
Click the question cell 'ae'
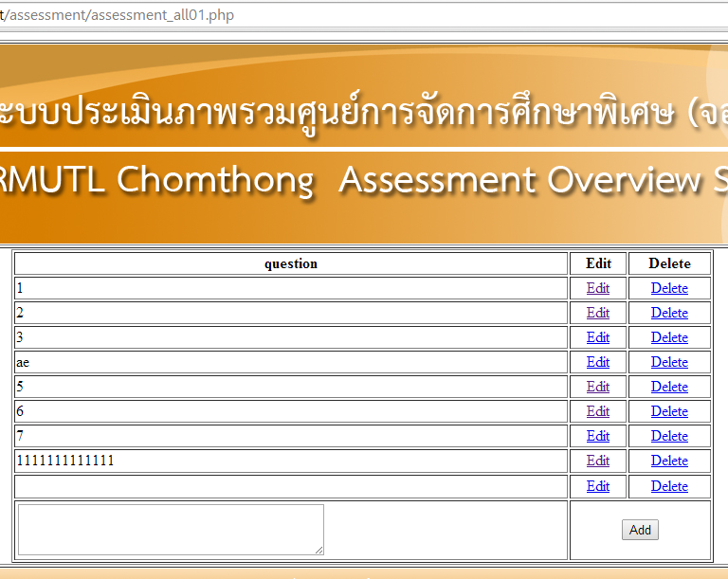[x=291, y=362]
